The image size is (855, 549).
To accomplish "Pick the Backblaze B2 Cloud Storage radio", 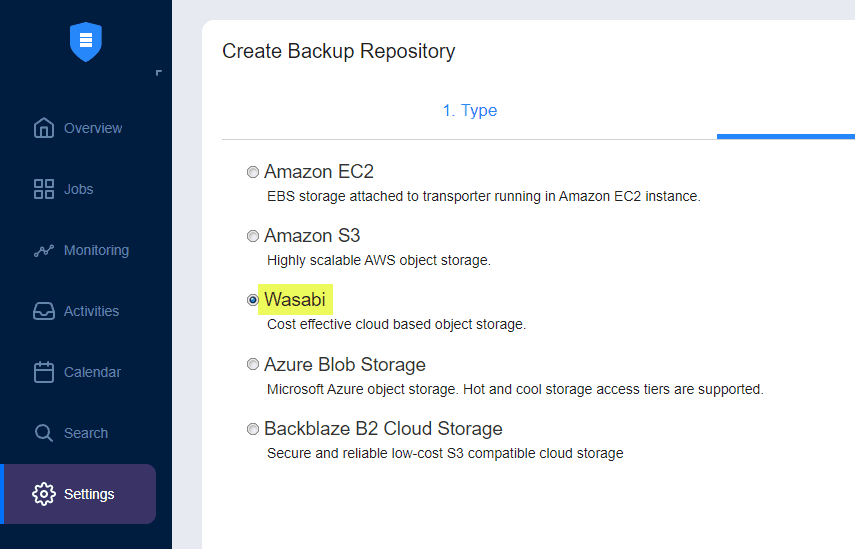I will pyautogui.click(x=253, y=429).
